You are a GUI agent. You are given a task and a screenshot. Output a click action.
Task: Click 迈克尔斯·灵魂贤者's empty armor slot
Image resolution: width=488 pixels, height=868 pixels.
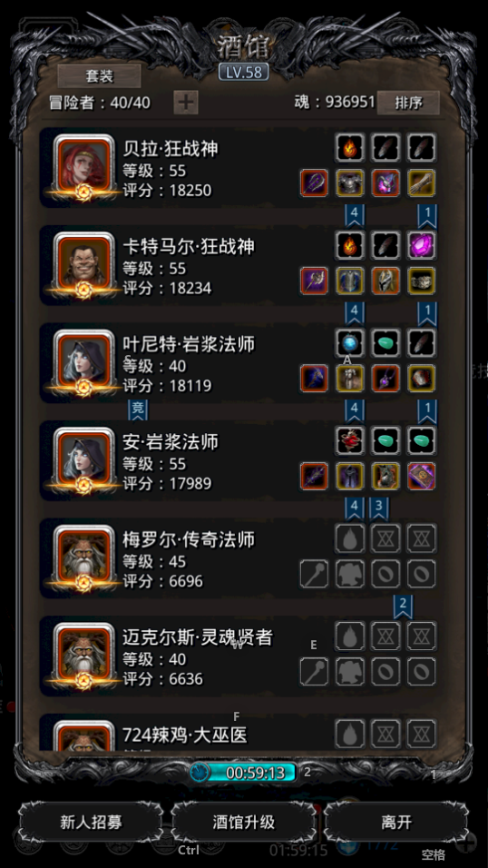coord(350,671)
